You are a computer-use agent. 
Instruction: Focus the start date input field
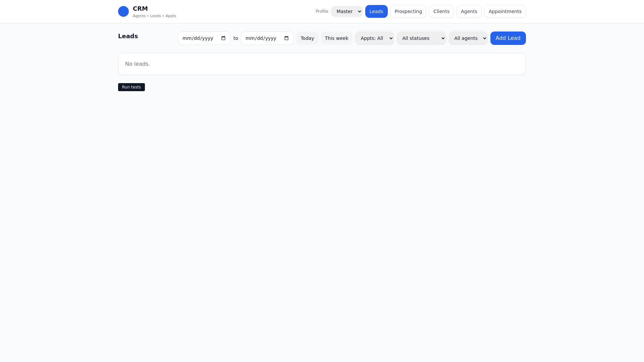click(x=198, y=38)
